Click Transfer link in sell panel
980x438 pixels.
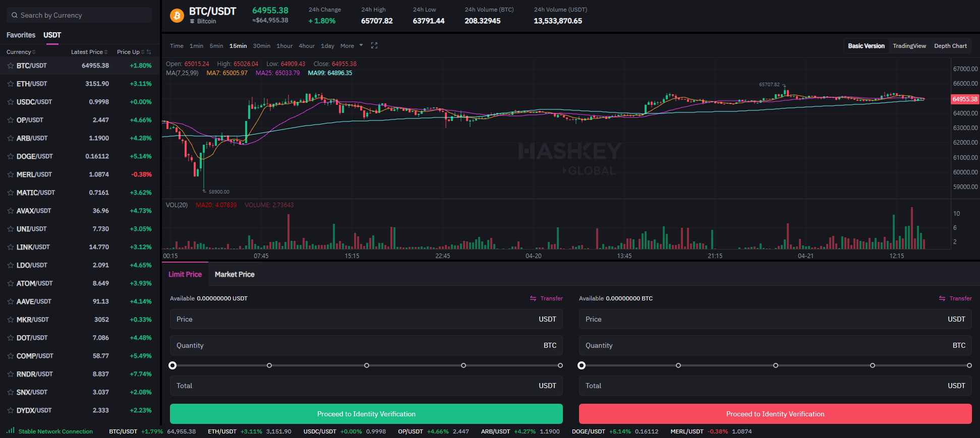960,298
